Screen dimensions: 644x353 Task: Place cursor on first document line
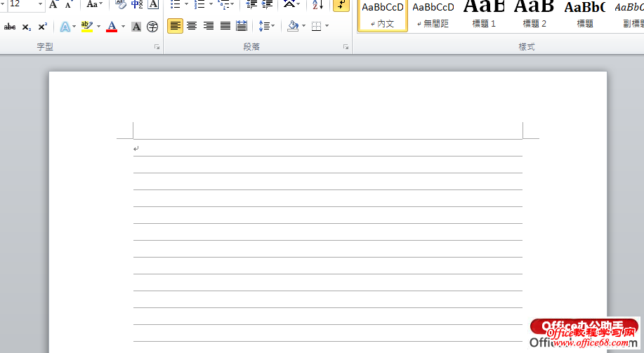click(x=328, y=148)
